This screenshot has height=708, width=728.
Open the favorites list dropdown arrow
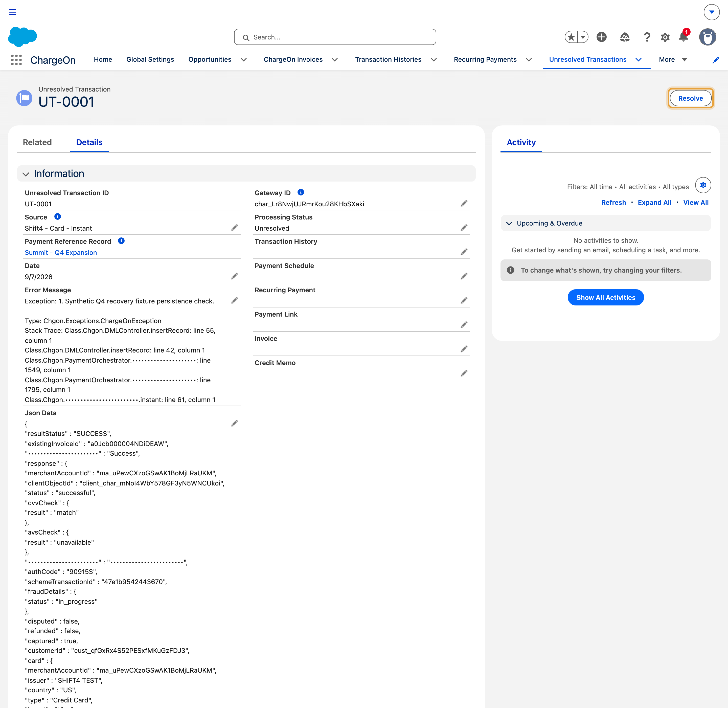(583, 37)
